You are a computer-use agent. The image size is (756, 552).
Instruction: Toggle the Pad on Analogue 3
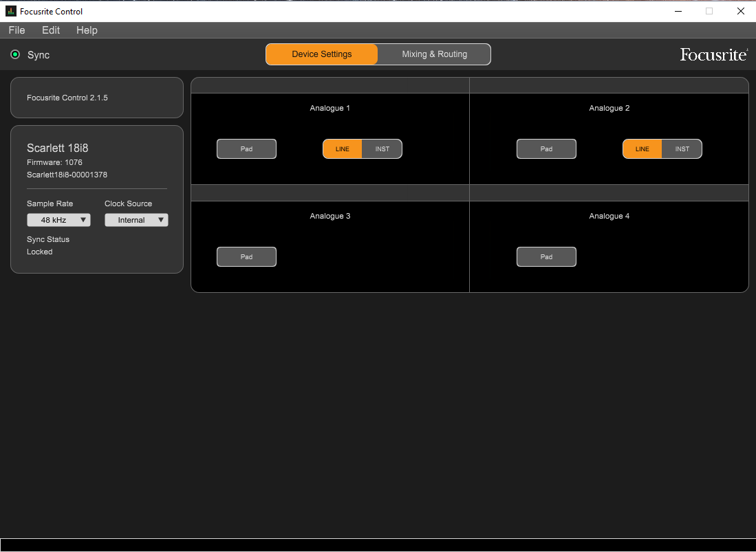tap(246, 256)
